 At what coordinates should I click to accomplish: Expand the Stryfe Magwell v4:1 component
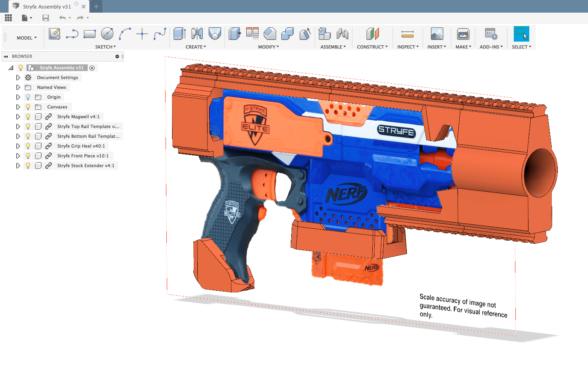click(18, 117)
